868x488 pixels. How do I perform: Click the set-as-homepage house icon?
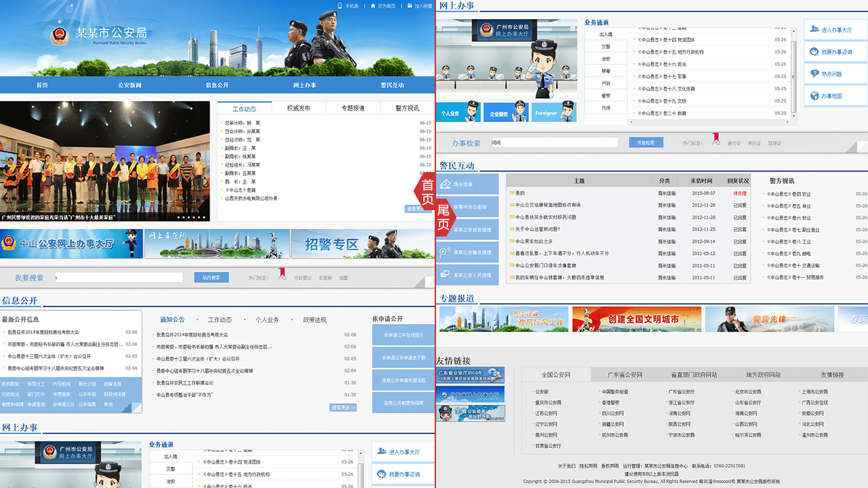[373, 6]
